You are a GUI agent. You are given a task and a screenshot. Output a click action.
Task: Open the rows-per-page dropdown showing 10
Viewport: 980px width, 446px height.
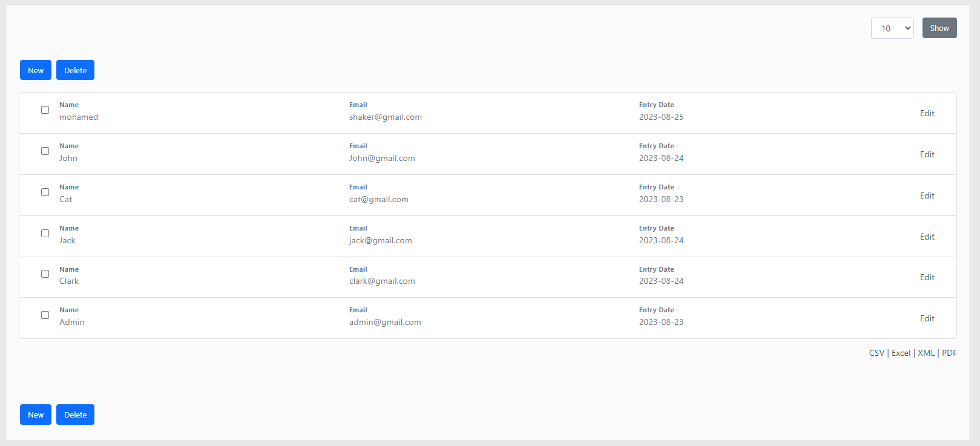[892, 28]
